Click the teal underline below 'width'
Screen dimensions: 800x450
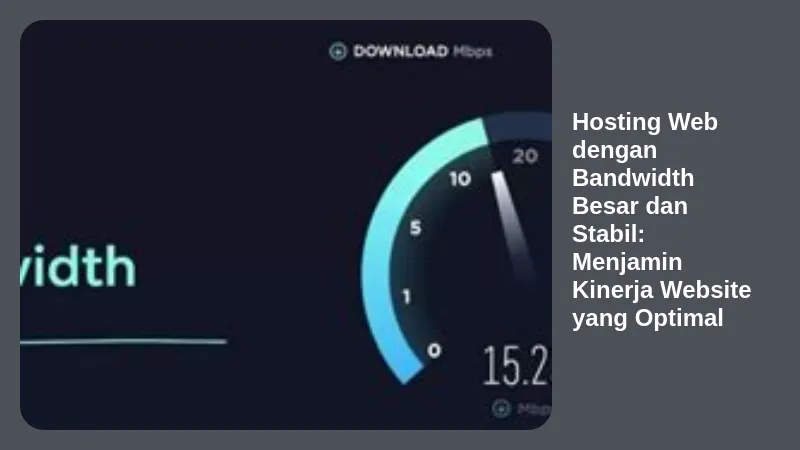(x=123, y=341)
